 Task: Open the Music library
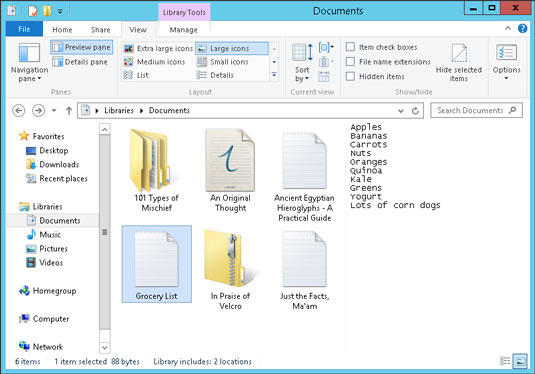[x=44, y=234]
